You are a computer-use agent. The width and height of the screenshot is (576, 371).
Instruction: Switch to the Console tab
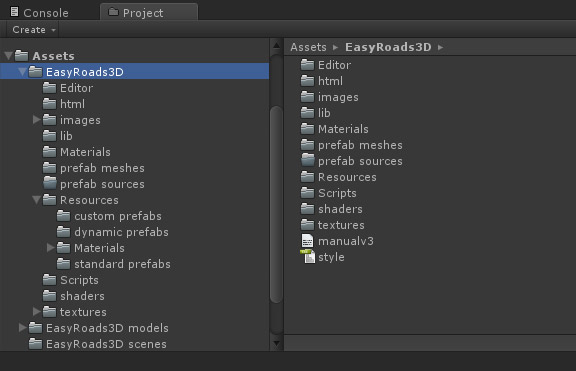(x=39, y=12)
